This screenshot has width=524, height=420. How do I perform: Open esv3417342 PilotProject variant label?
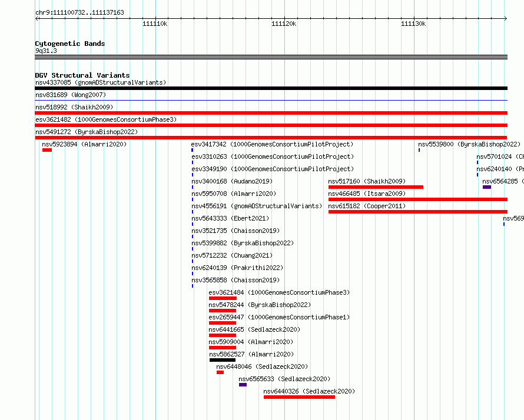(272, 144)
